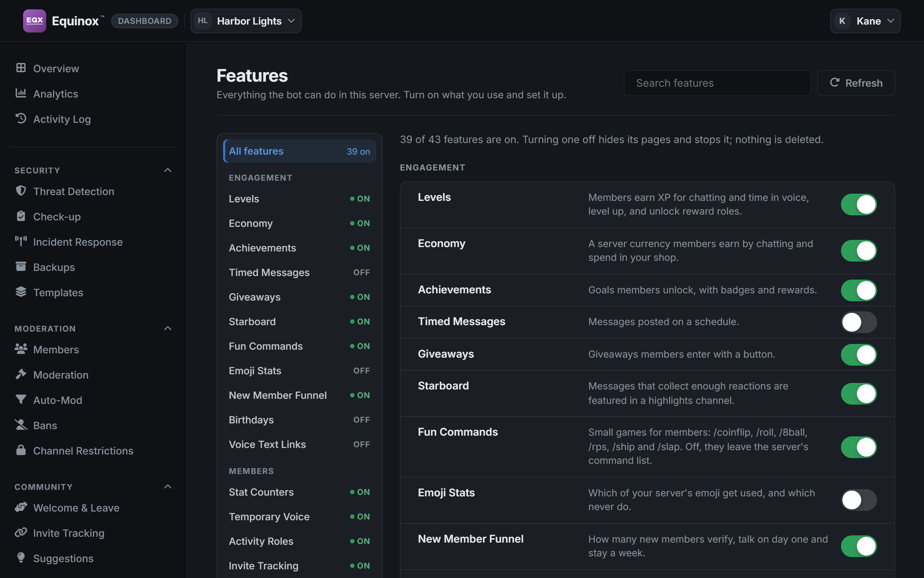Collapse the Community sidebar section

tap(167, 487)
